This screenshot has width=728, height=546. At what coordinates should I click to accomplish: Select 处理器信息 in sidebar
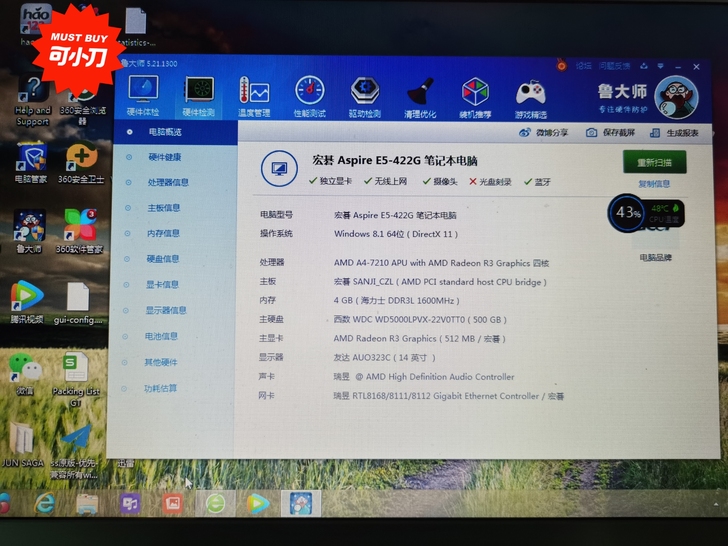pos(168,182)
